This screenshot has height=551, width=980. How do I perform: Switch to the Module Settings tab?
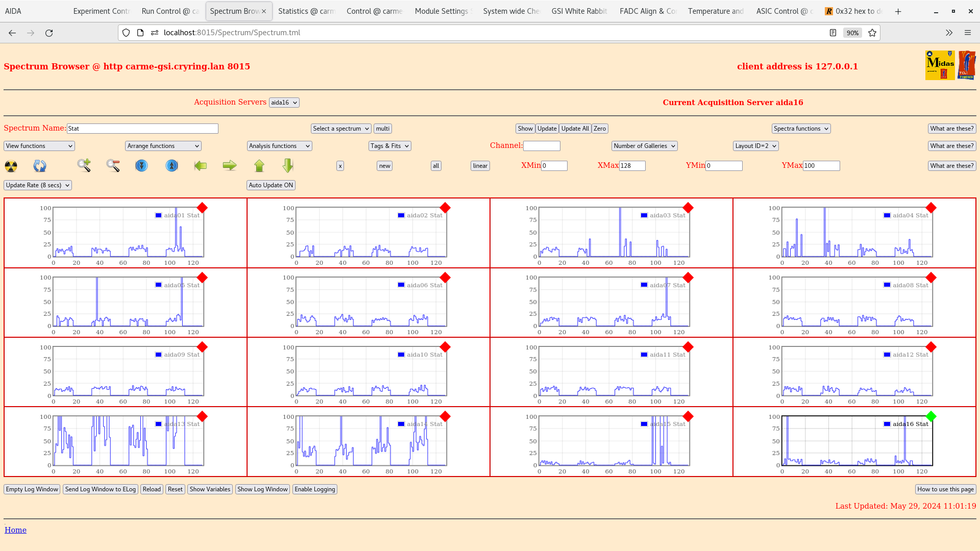click(441, 11)
